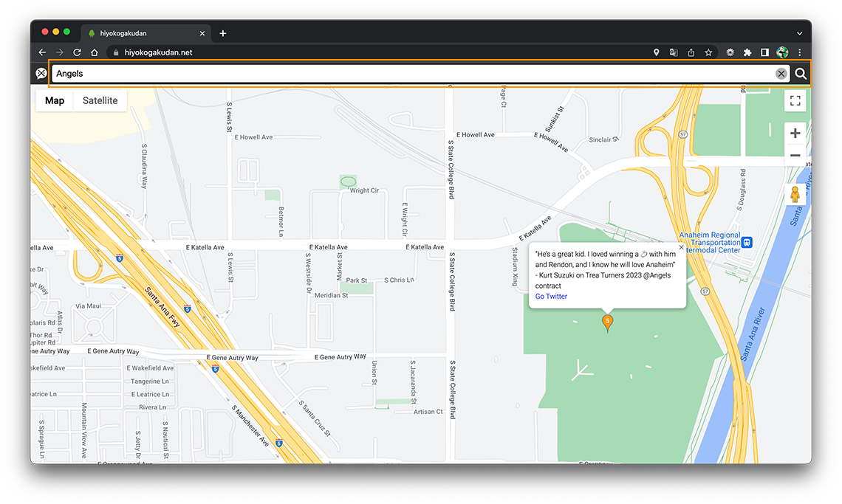The image size is (842, 504).
Task: Click the transit station icon on map
Action: click(747, 243)
